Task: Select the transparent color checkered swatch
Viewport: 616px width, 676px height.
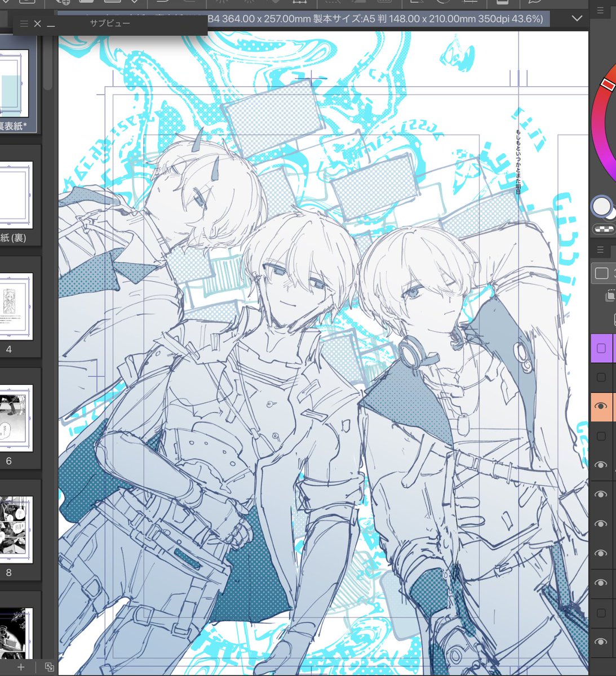Action: 604,229
